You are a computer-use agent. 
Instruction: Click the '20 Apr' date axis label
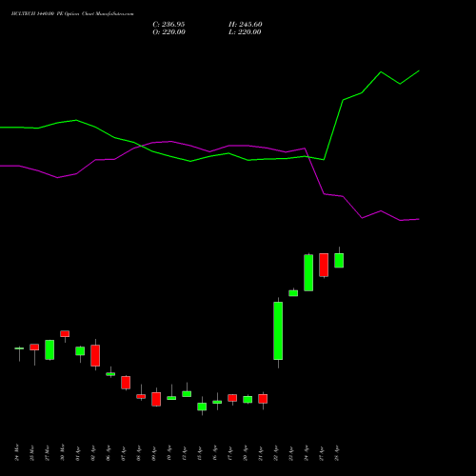[x=246, y=453]
